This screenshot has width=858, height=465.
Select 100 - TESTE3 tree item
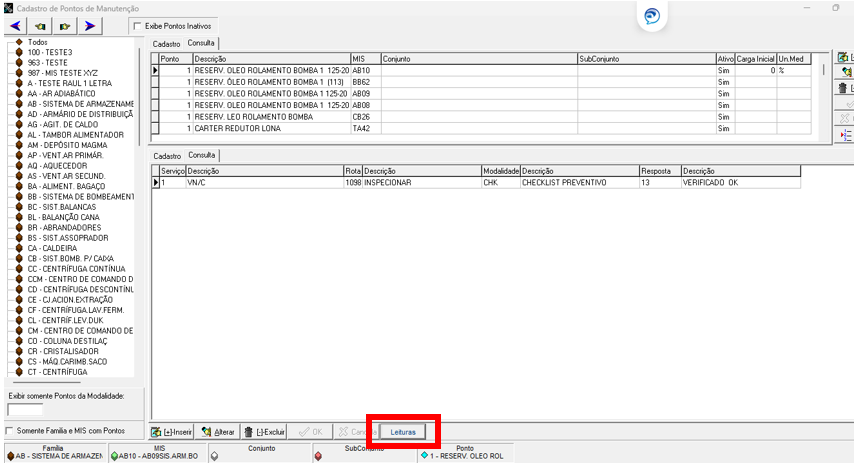(50, 53)
